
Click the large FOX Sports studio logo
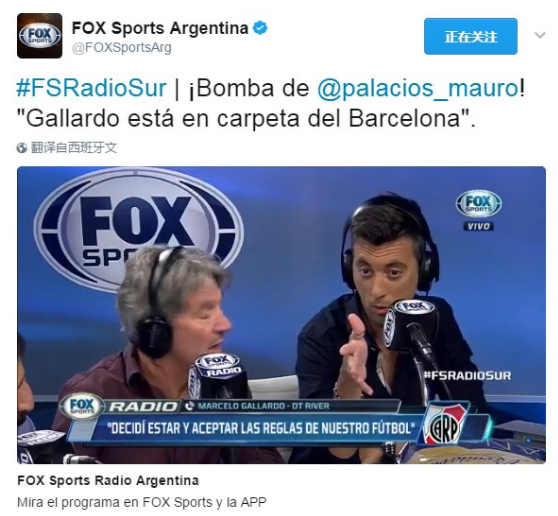click(138, 230)
